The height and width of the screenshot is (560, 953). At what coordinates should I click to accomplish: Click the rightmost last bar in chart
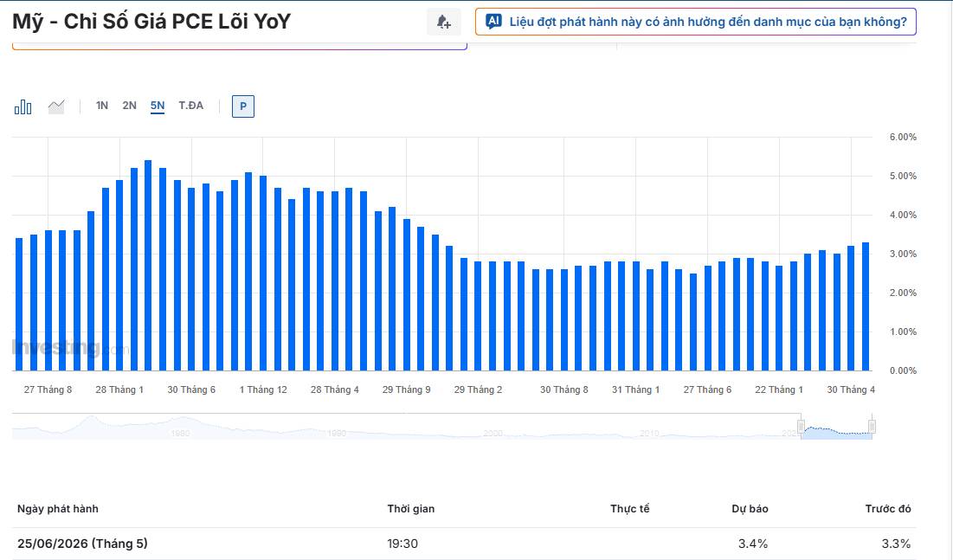[x=866, y=306]
